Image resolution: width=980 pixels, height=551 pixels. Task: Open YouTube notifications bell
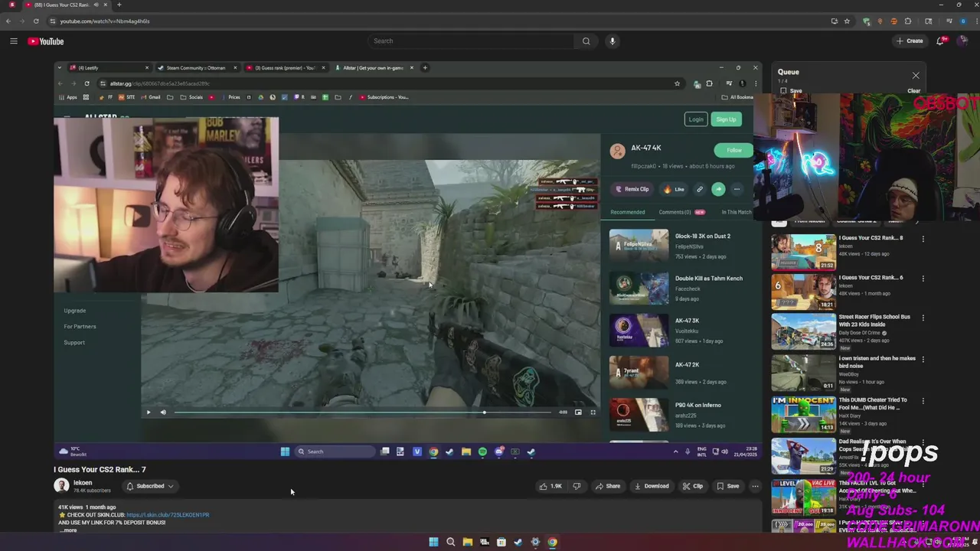[941, 41]
